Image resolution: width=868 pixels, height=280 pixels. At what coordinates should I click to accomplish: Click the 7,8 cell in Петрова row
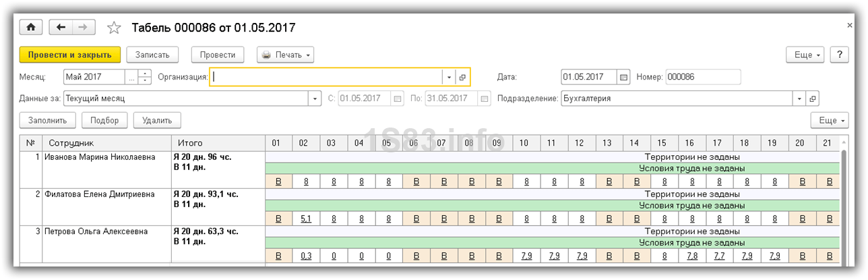tap(691, 256)
